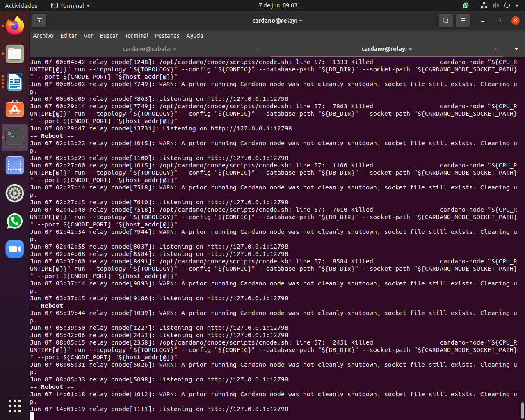Launch the Files manager from the dock
This screenshot has height=420, width=525.
pyautogui.click(x=15, y=54)
